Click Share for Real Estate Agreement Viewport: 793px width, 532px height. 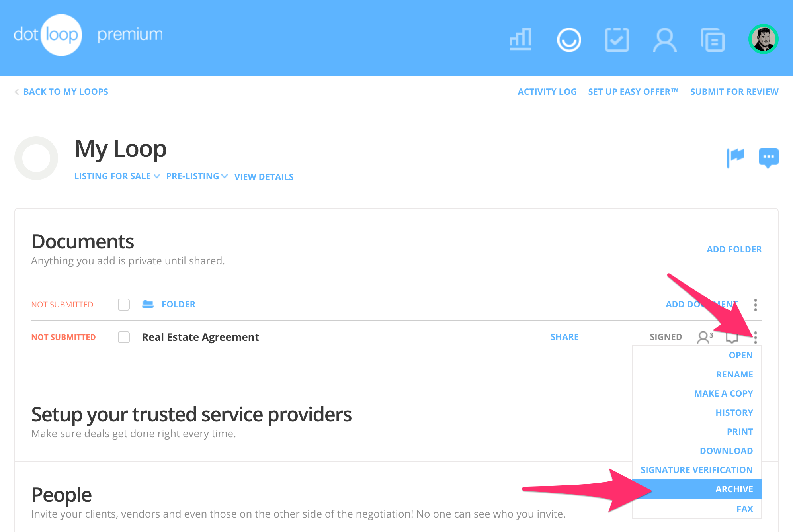564,337
